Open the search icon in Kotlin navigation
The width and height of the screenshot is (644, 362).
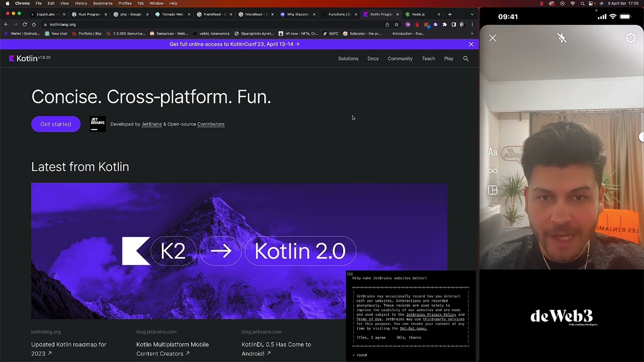click(x=466, y=59)
